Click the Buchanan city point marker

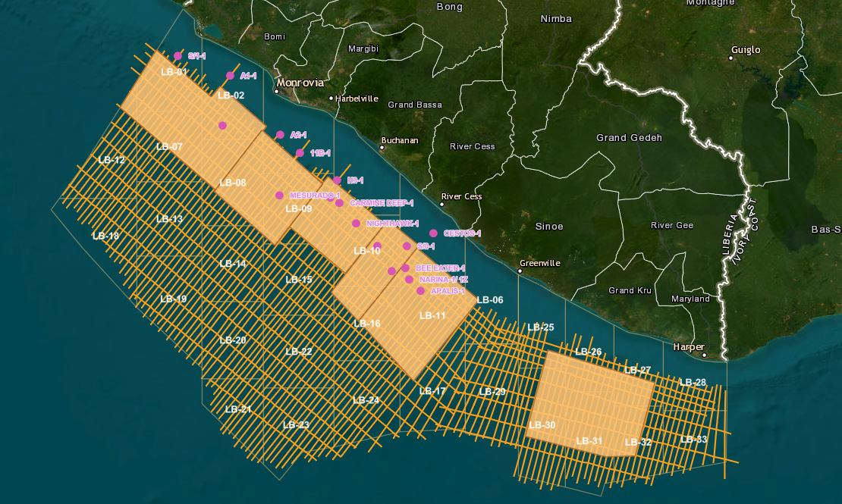point(382,147)
